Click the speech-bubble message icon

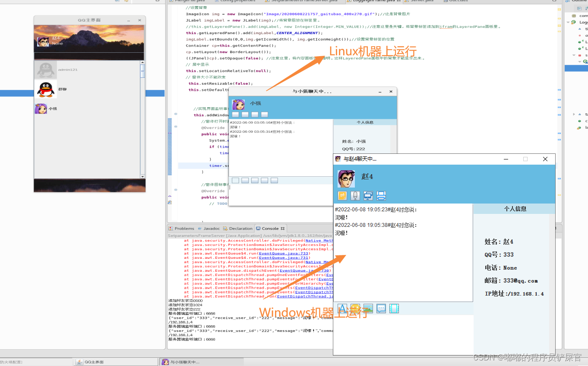click(x=381, y=309)
